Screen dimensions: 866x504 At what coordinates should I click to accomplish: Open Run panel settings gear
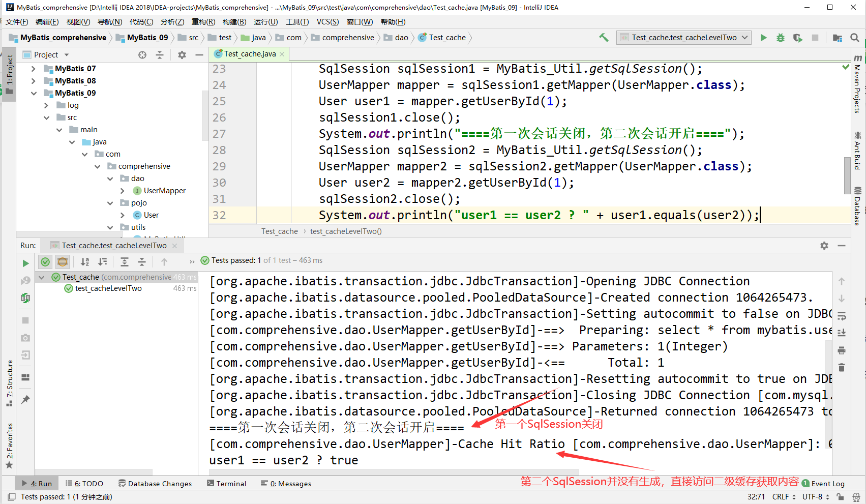point(824,246)
